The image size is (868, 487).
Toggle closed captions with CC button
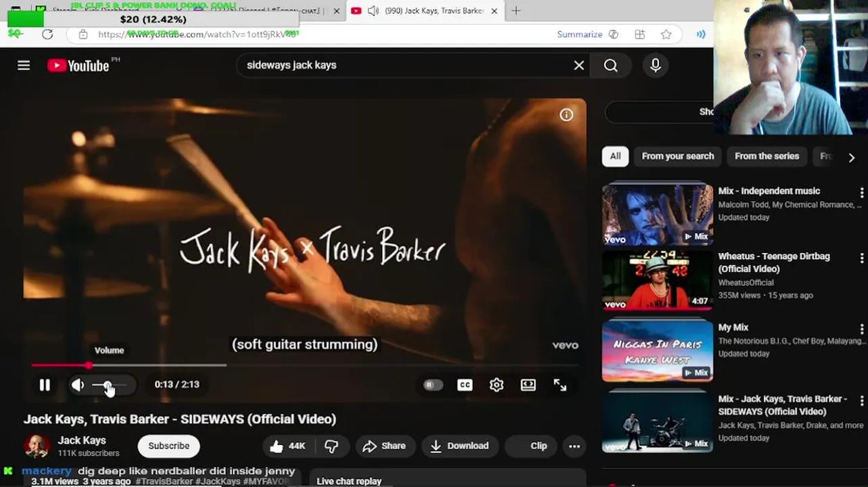(465, 385)
